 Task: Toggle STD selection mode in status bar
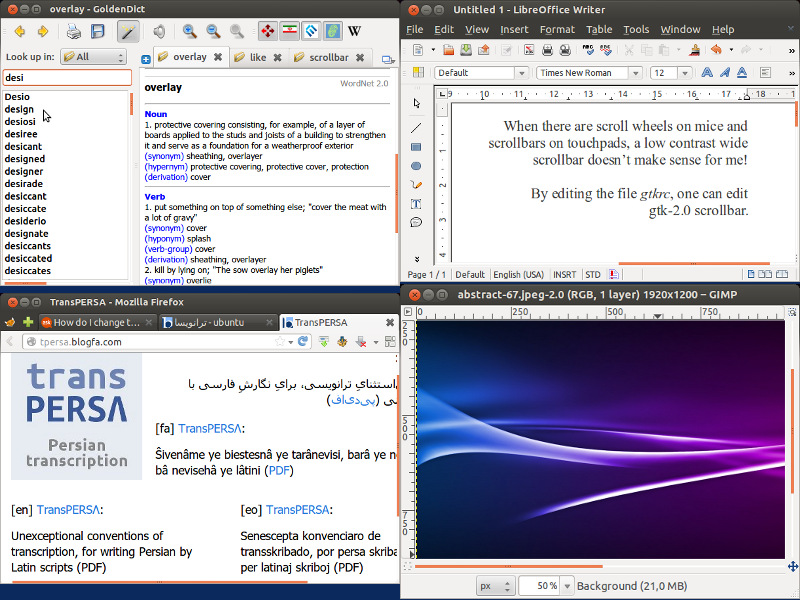593,274
